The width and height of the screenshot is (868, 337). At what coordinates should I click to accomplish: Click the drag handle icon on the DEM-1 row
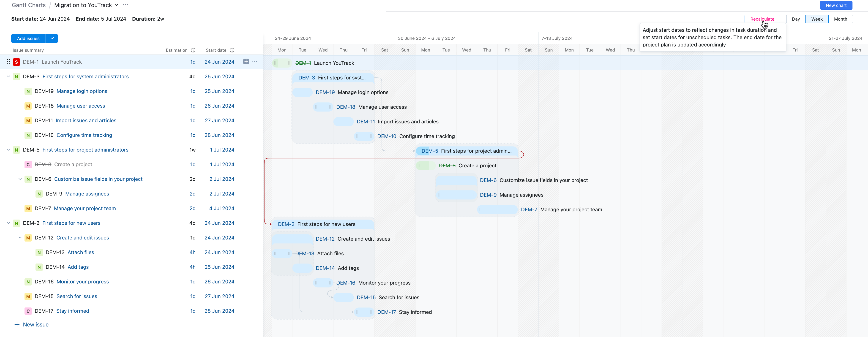point(8,62)
